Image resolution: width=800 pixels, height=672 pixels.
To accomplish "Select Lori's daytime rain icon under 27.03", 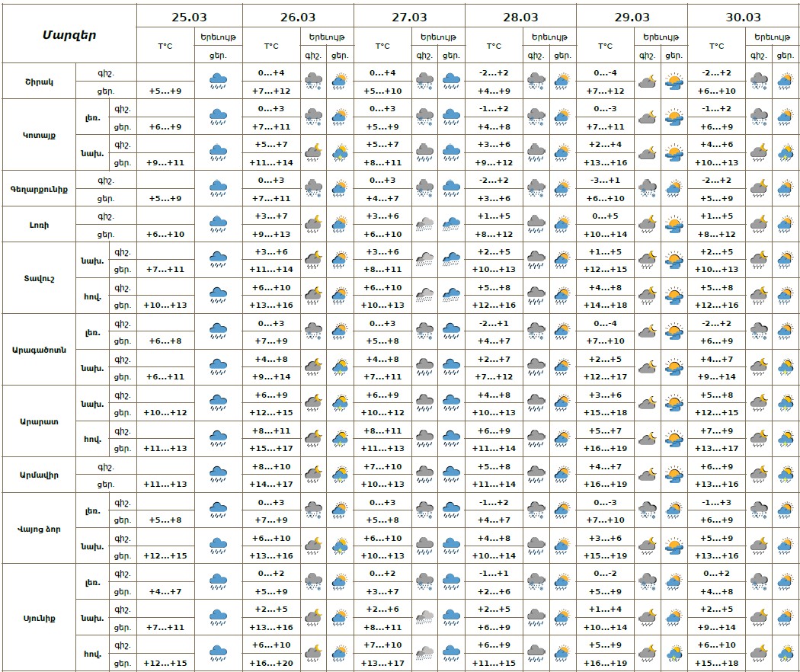I will tap(451, 224).
